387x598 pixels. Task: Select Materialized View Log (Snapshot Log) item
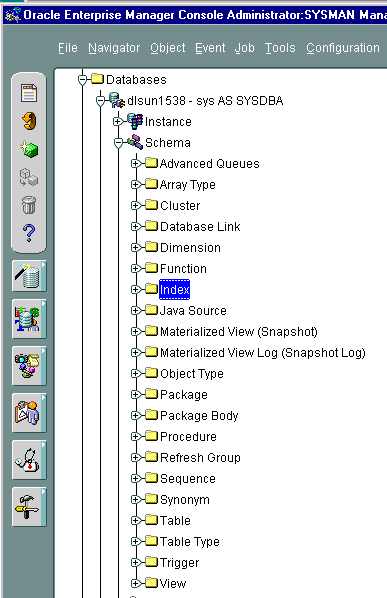coord(263,353)
